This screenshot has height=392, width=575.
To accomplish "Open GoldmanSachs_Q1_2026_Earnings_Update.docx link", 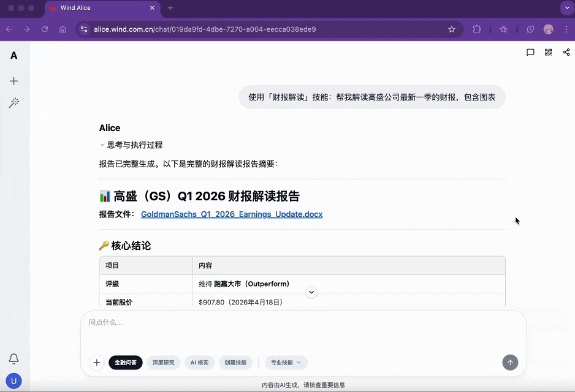I will 232,214.
